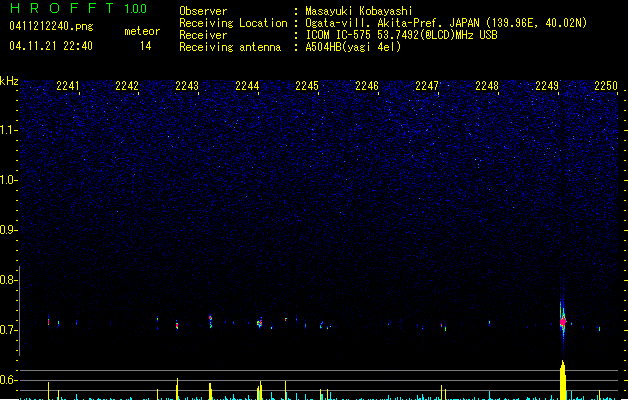Screen dimensions: 629x400
Task: Click the Observer field label
Action: click(x=203, y=11)
